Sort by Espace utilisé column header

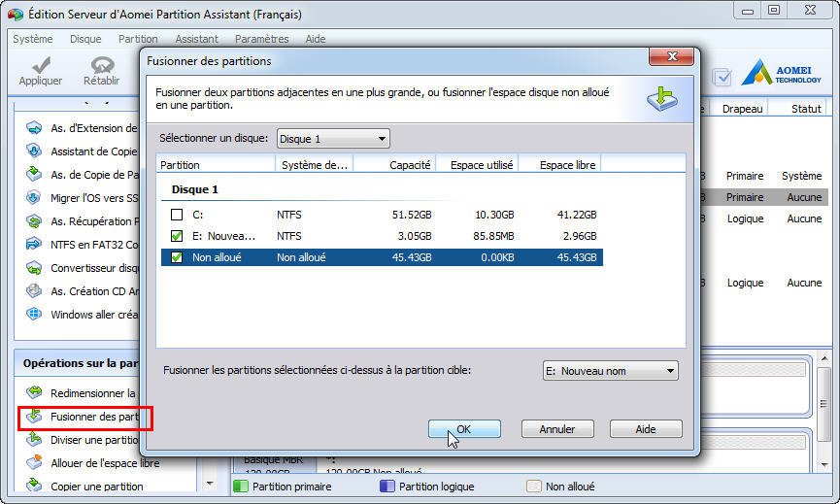(479, 165)
